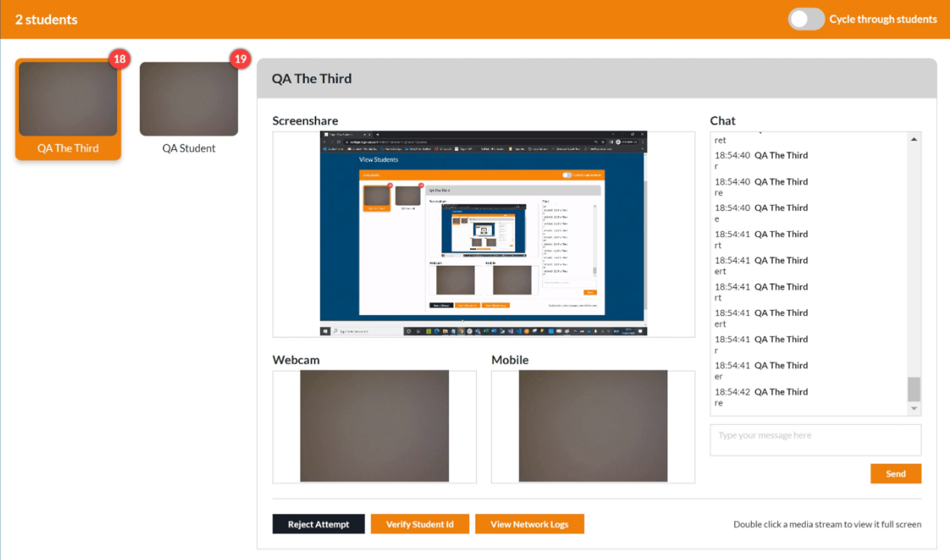
Task: Click QA The Third name label in sidebar
Action: click(x=68, y=148)
